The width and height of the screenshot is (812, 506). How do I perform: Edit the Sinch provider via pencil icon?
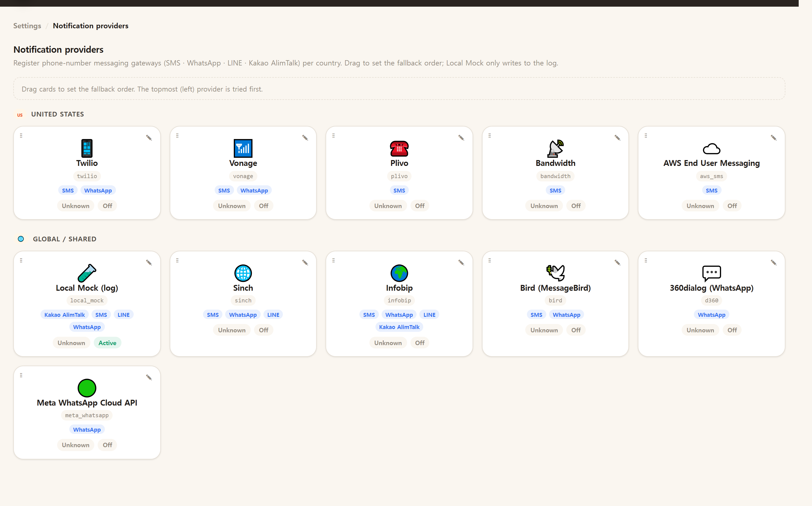[x=305, y=263]
